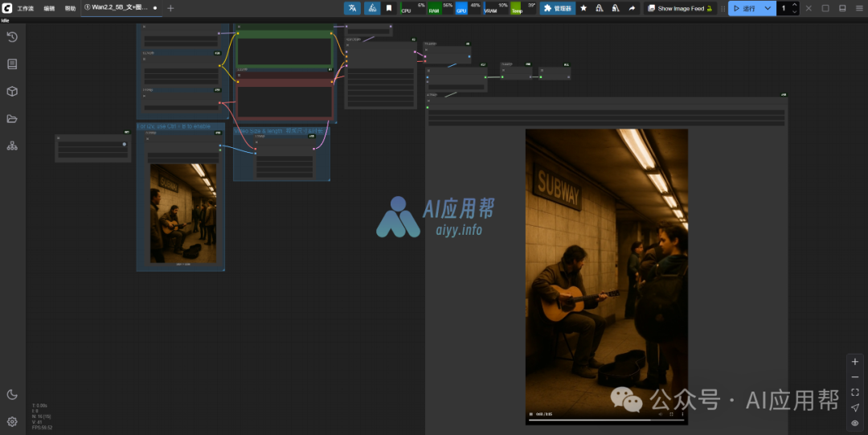868x435 pixels.
Task: Open the 管理器 manager button
Action: (x=558, y=8)
